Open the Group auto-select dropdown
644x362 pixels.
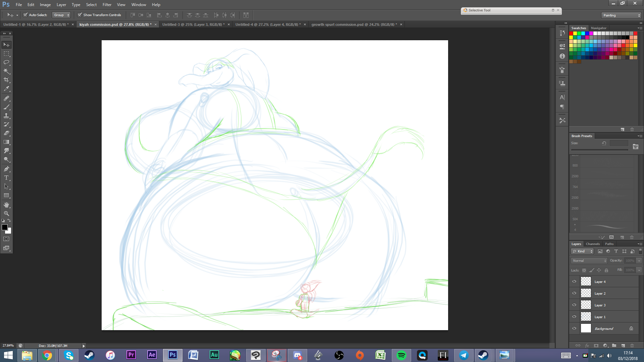point(61,15)
